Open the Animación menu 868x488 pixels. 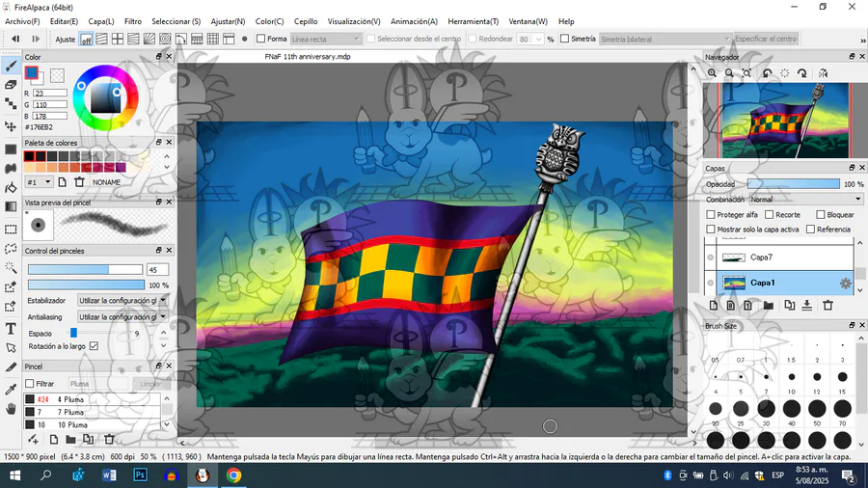click(x=414, y=21)
